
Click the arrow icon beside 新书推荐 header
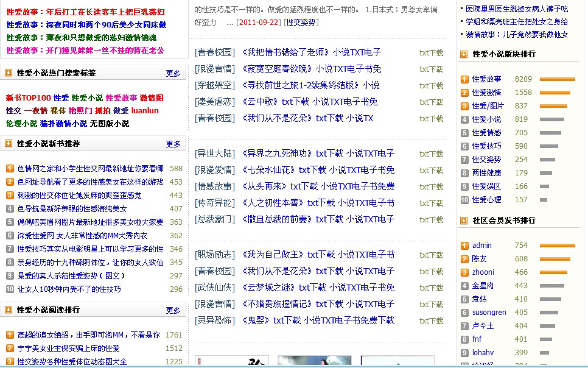(x=9, y=143)
